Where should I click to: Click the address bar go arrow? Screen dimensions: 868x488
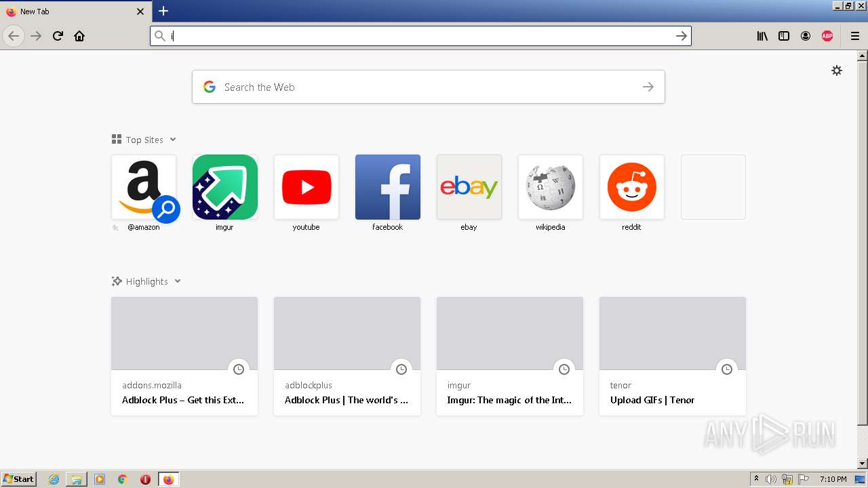tap(682, 36)
